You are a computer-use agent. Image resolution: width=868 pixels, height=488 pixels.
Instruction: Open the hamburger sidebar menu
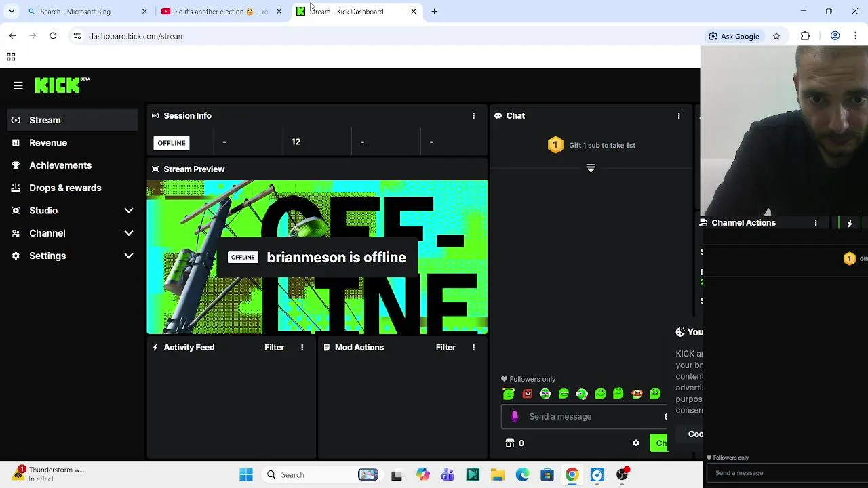[x=18, y=85]
